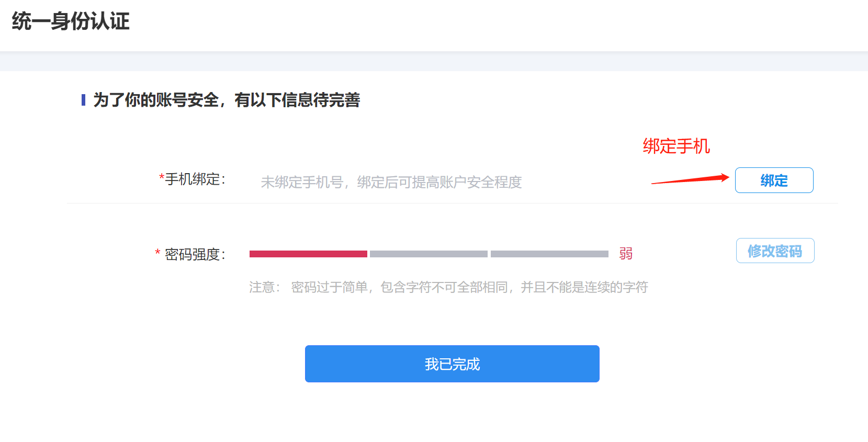Select the red 弱 strength label
The height and width of the screenshot is (442, 868).
(x=626, y=254)
